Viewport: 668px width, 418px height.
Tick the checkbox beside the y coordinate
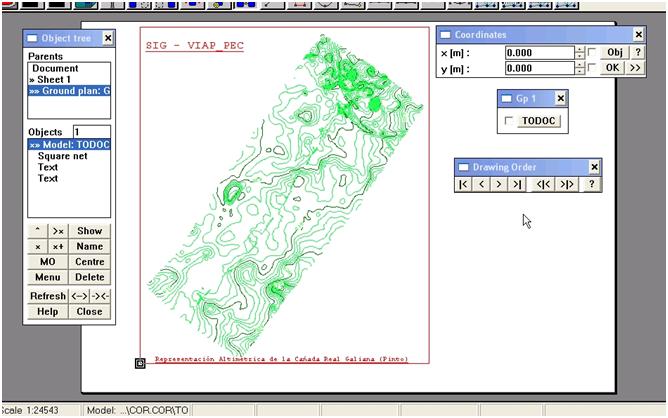click(592, 68)
